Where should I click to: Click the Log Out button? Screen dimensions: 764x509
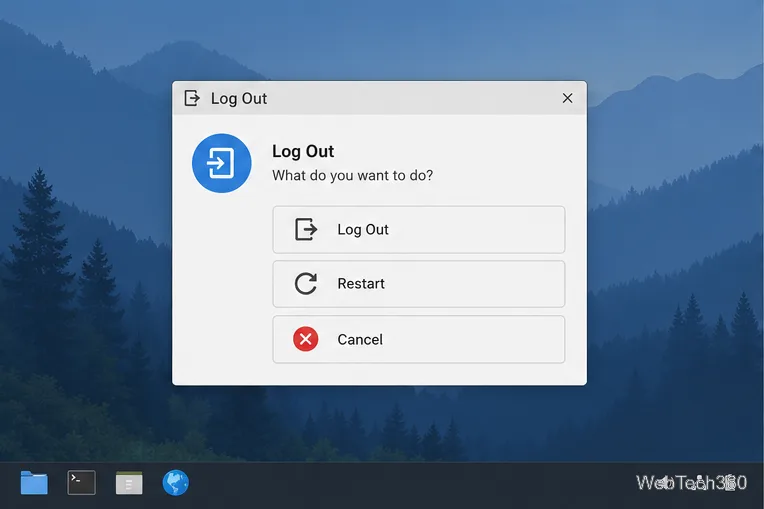[x=419, y=229]
